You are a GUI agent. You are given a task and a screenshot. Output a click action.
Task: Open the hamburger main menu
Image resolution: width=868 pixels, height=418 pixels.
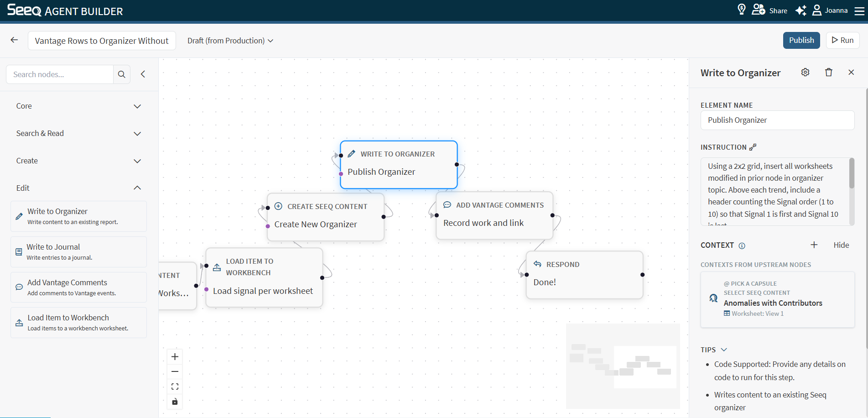tap(859, 10)
